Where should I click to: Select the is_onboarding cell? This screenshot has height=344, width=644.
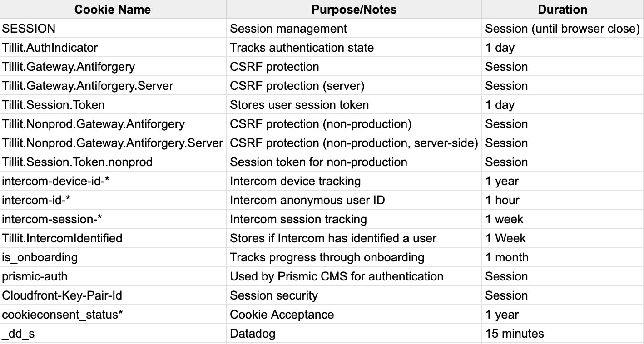[x=113, y=257]
